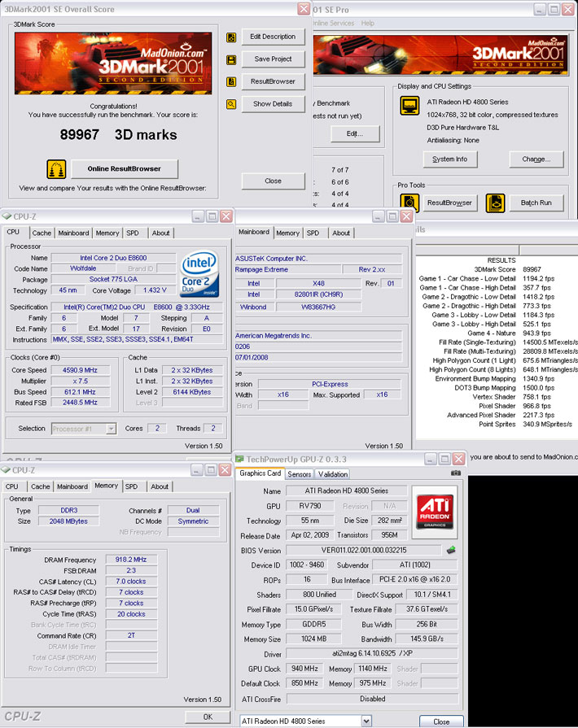Select the Mainboard tab in the top CPU-Z window
The image size is (578, 728).
tap(73, 233)
